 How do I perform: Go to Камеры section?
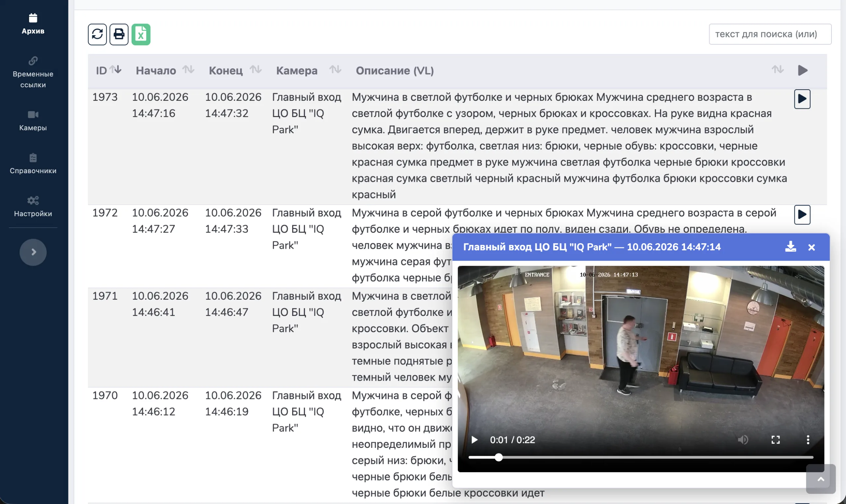tap(33, 121)
